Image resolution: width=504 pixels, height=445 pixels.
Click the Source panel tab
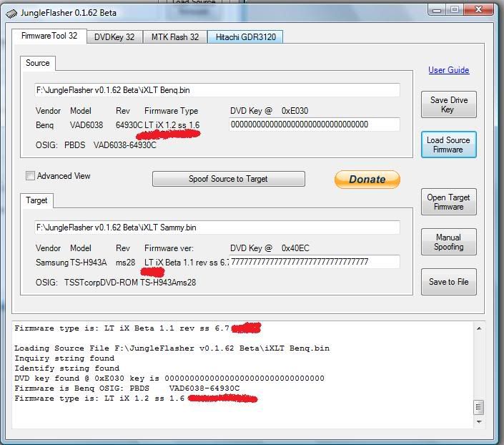click(38, 63)
